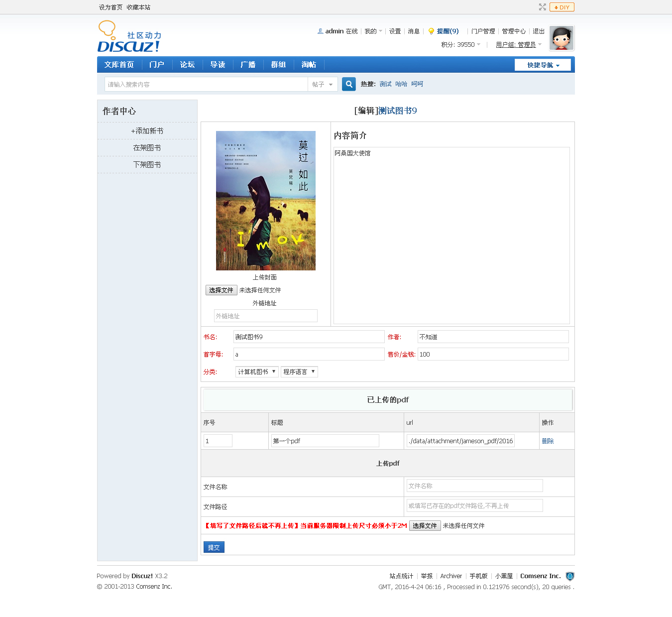Click 收藏本站 link
This screenshot has width=672, height=617.
[138, 7]
